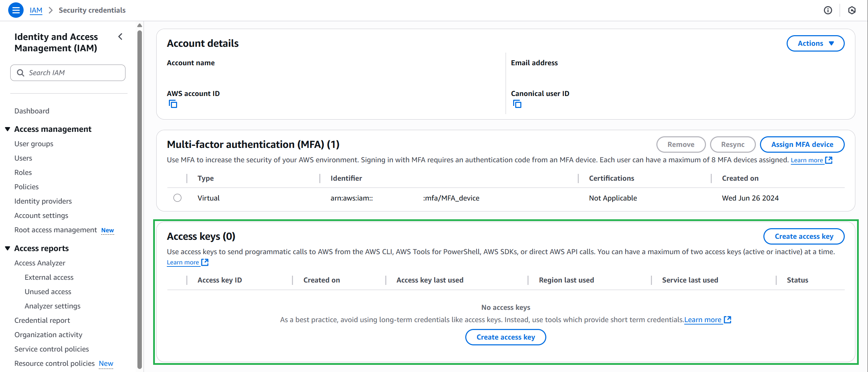Click the search magnifier icon in sidebar
This screenshot has width=868, height=372.
[x=21, y=73]
